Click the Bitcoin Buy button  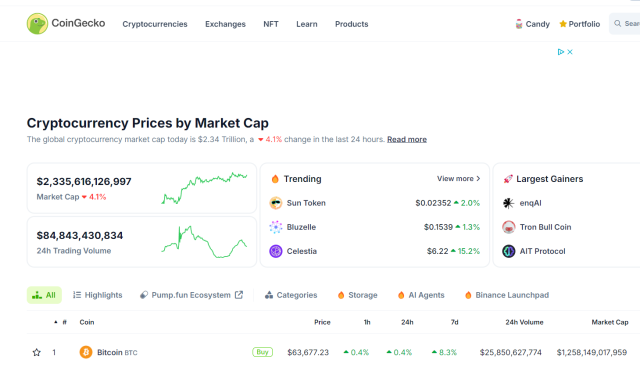262,352
